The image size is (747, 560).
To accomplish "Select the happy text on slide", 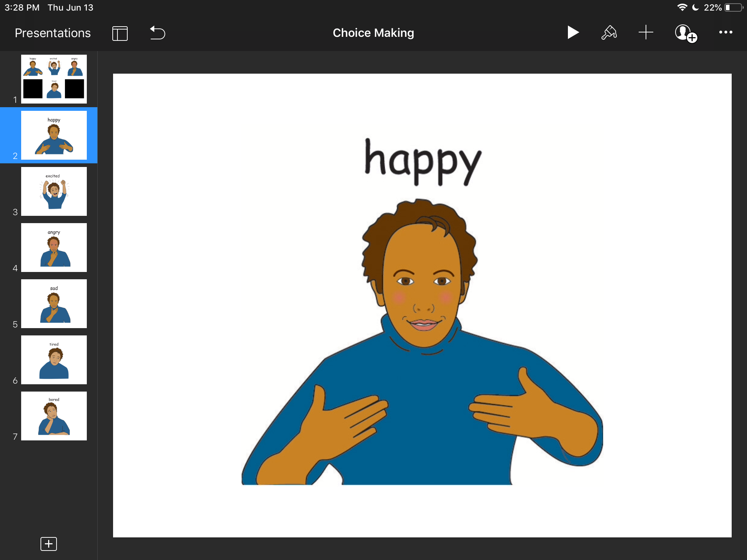I will 422,162.
